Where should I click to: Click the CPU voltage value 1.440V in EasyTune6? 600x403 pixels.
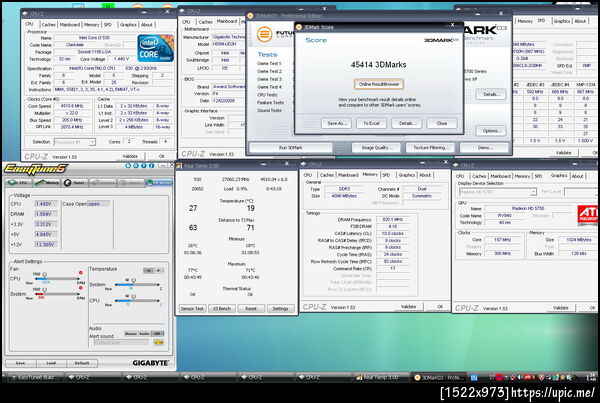pyautogui.click(x=46, y=204)
